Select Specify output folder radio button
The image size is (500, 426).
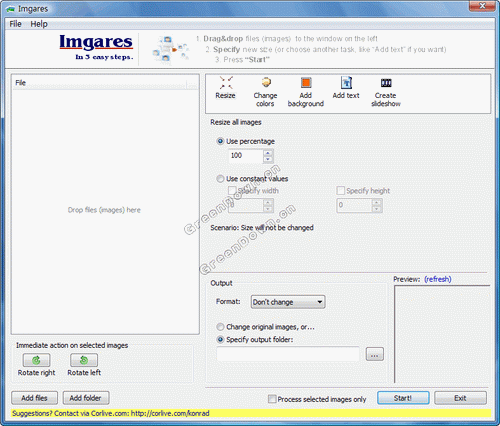[220, 340]
